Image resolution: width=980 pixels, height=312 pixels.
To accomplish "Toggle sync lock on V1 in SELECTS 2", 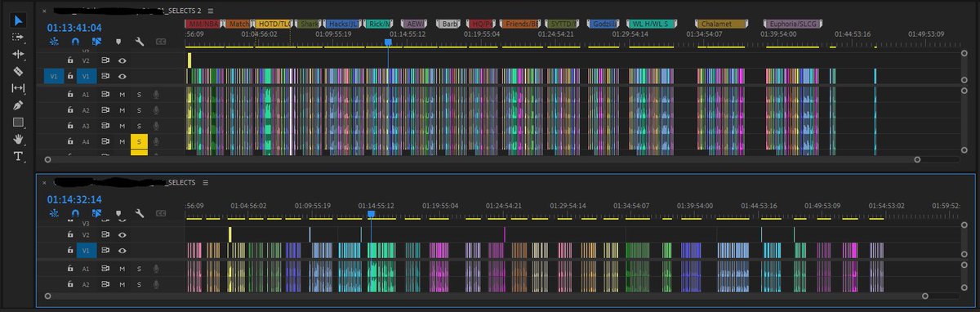I will pos(105,76).
